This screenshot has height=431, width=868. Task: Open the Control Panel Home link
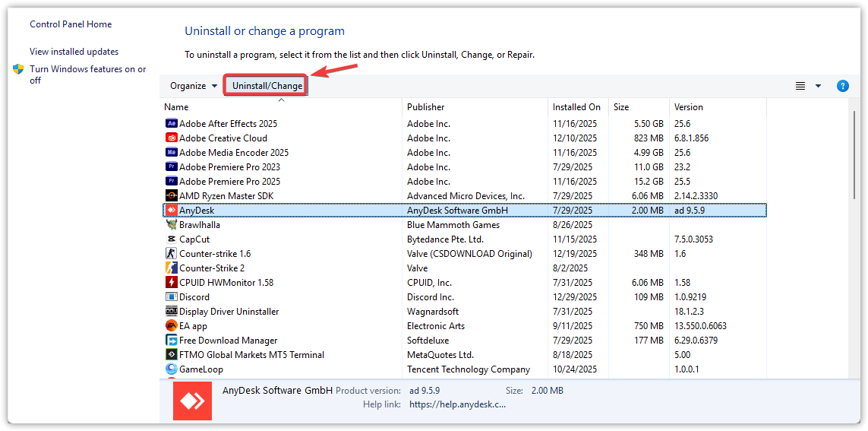[x=71, y=24]
